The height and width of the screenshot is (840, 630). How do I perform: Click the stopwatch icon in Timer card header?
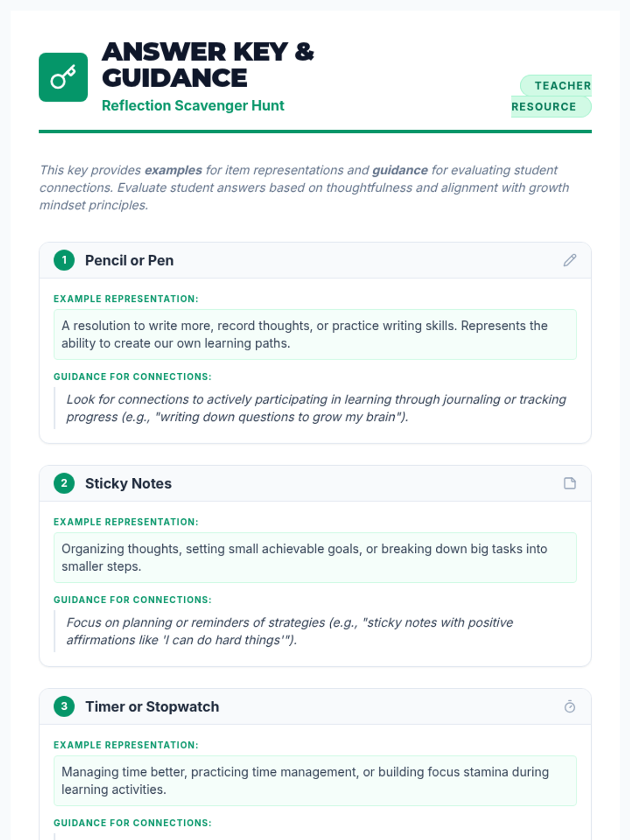(x=570, y=707)
